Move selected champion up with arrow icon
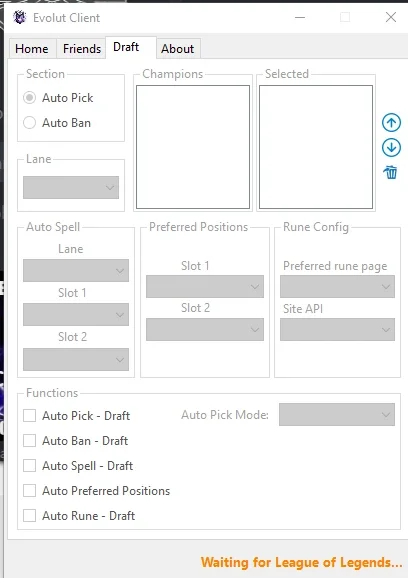The image size is (408, 578). pyautogui.click(x=391, y=122)
